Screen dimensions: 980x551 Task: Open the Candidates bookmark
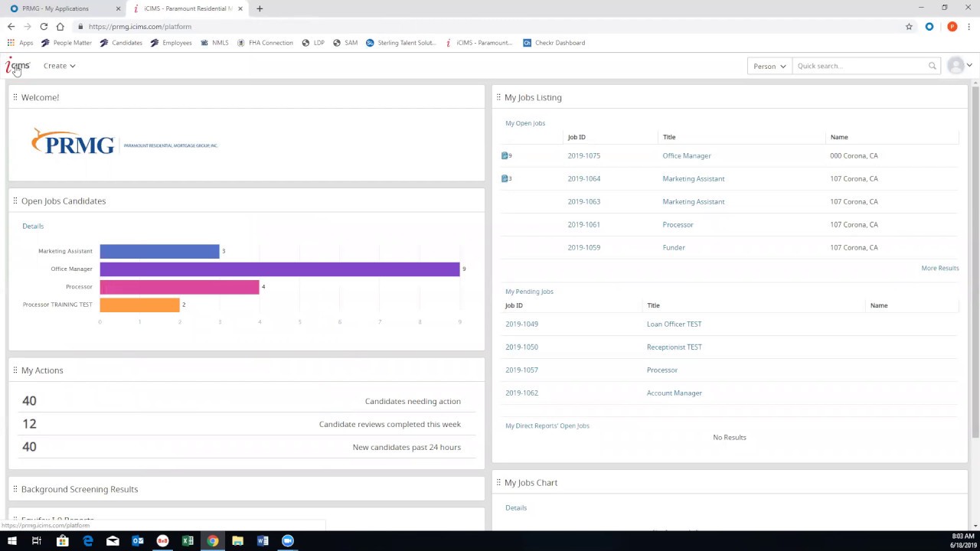121,43
